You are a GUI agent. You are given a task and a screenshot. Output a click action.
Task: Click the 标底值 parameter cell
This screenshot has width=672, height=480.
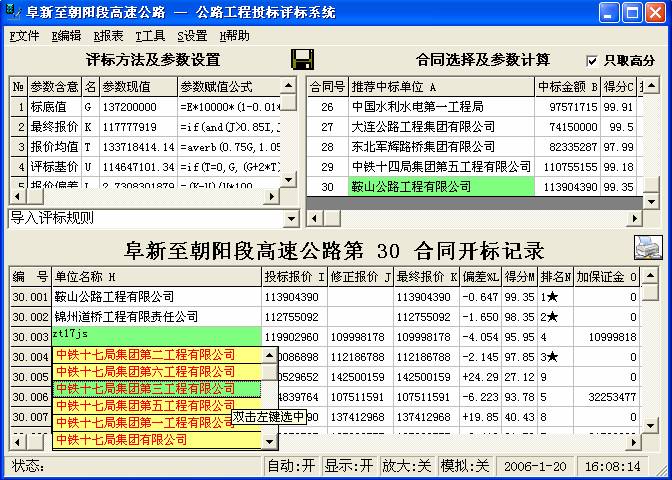(54, 107)
